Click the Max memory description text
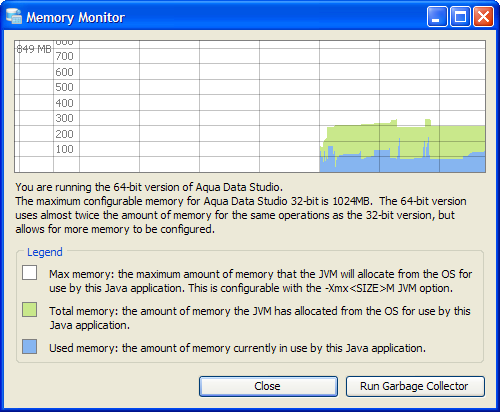The image size is (500, 412). pos(261,281)
